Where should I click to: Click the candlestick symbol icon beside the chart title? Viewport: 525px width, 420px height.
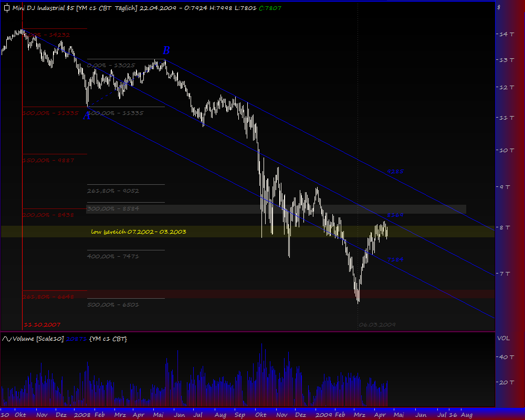[7, 8]
